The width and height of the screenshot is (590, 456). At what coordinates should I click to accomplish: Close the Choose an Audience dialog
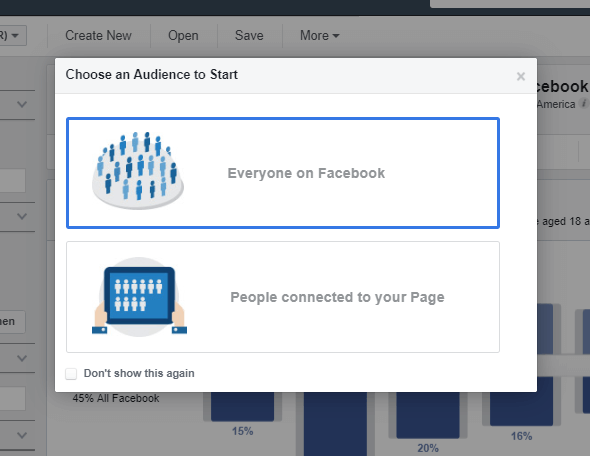click(521, 76)
